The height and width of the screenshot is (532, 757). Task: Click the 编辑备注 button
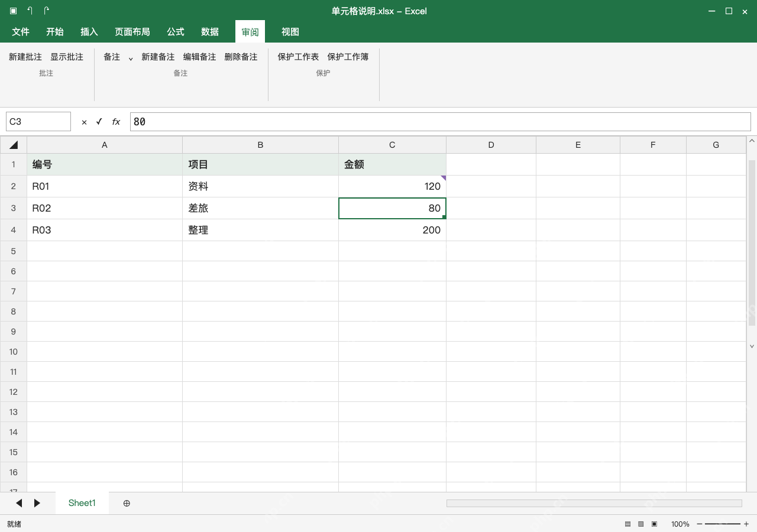[x=200, y=57]
